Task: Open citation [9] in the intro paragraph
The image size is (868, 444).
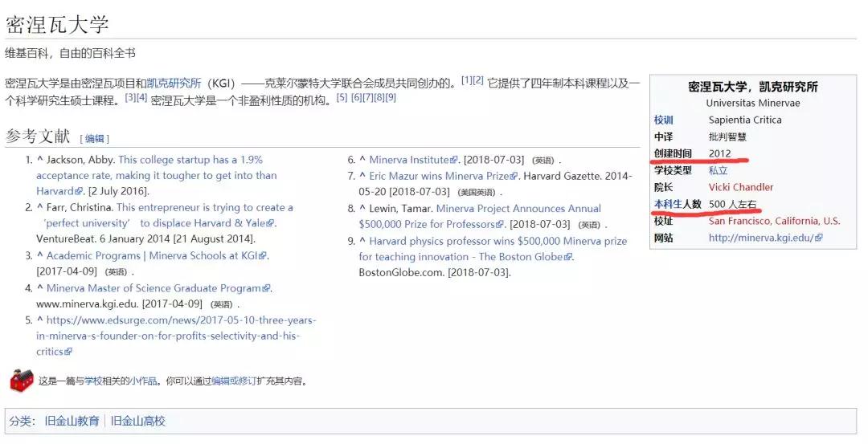Action: [x=391, y=97]
